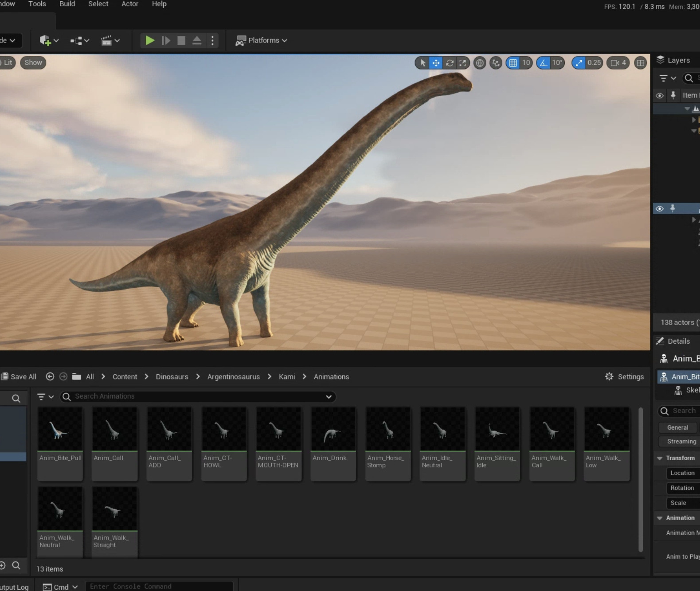700x591 pixels.
Task: Toggle scale snapping icon
Action: [x=579, y=63]
